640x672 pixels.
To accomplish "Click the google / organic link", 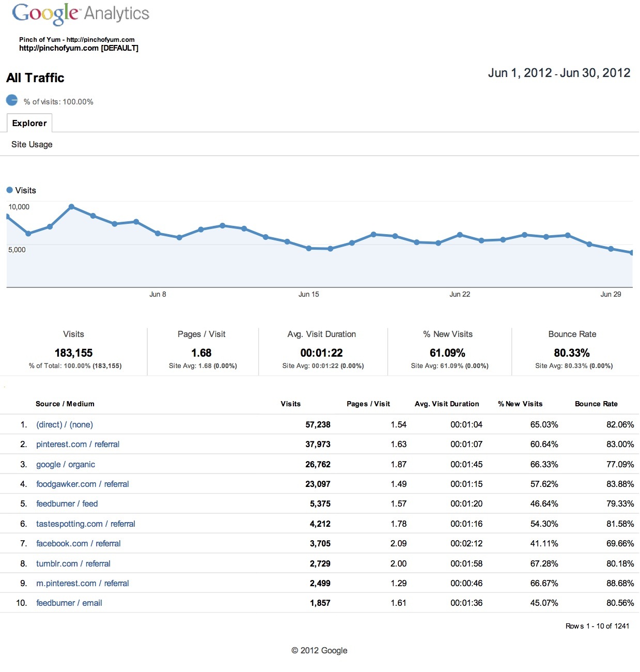I will point(66,464).
